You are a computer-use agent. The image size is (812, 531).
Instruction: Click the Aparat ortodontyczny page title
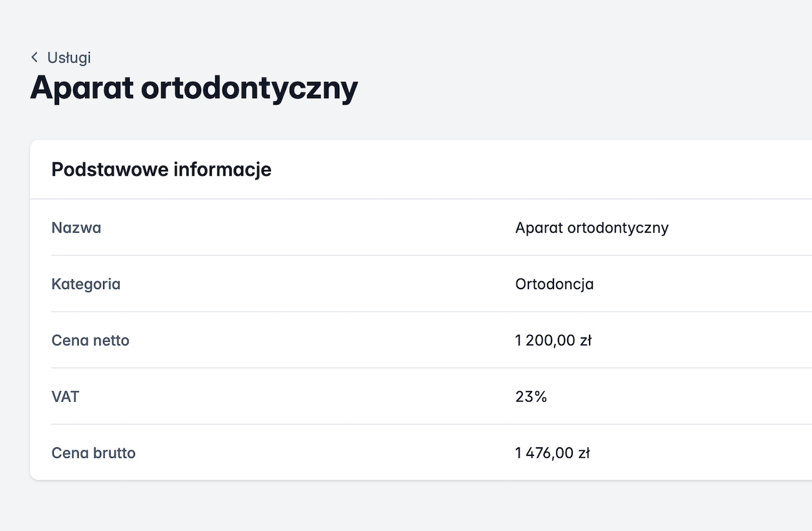pos(194,87)
